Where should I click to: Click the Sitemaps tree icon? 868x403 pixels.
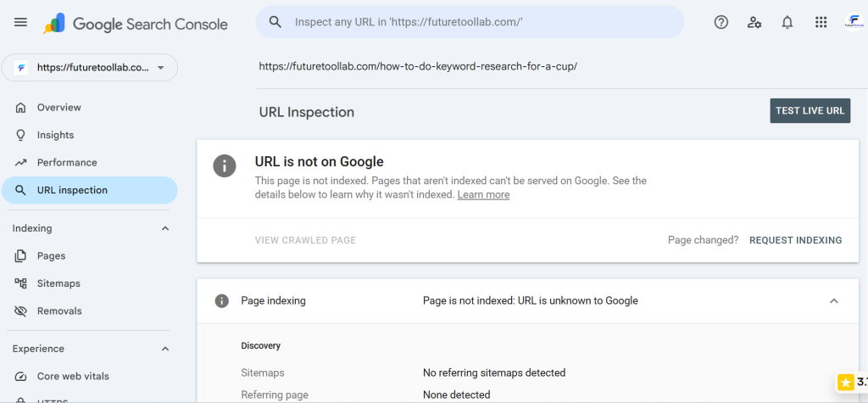tap(20, 284)
